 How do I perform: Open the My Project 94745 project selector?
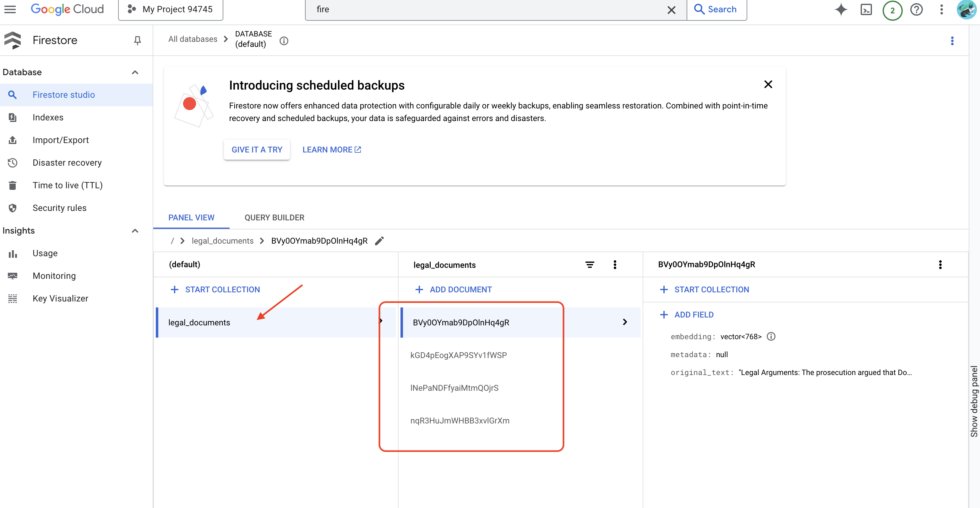[171, 9]
